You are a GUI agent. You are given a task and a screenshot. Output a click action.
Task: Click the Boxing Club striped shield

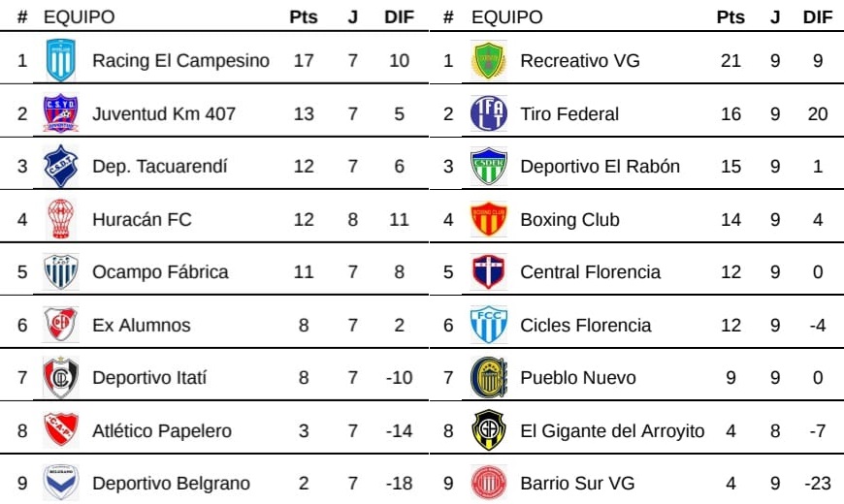(488, 219)
